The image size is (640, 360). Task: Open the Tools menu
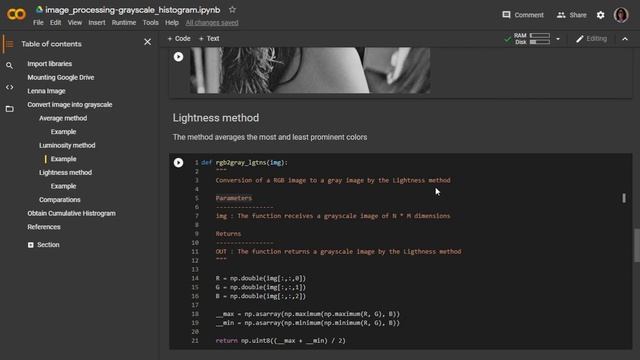click(151, 23)
